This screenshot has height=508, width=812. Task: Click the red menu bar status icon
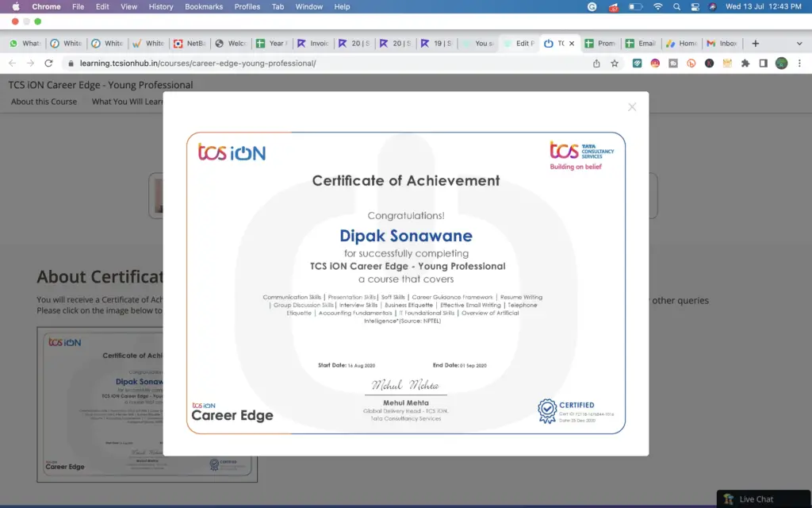coord(614,6)
